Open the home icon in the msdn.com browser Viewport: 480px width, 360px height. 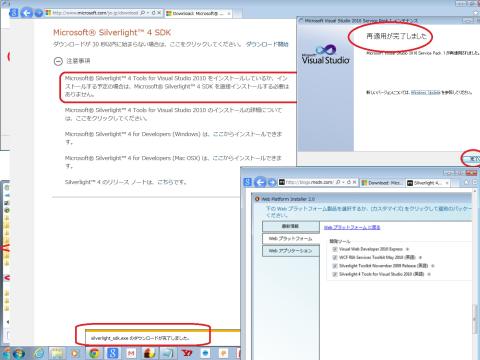pyautogui.click(x=466, y=182)
